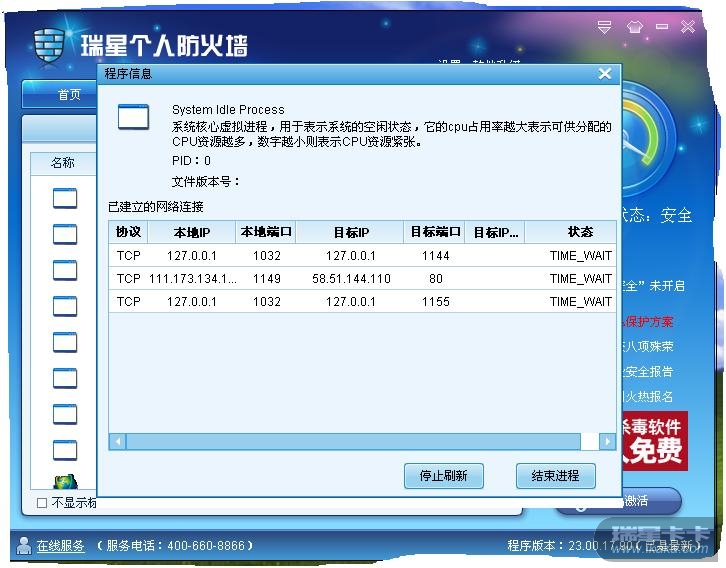Open the 火热报名 link
Screen dimensions: 726x568
point(648,396)
